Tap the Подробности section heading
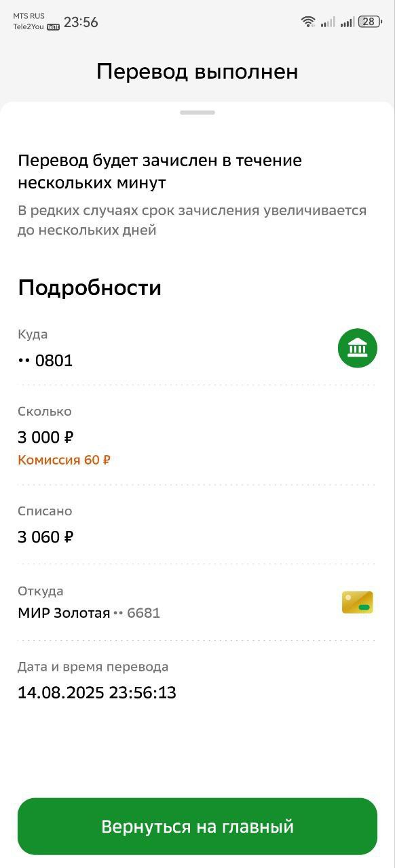 (x=90, y=288)
